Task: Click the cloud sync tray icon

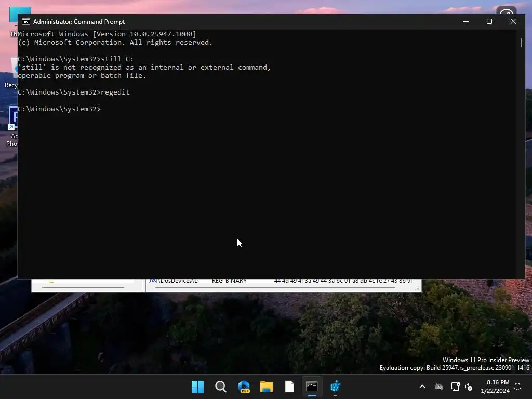Action: [x=439, y=387]
